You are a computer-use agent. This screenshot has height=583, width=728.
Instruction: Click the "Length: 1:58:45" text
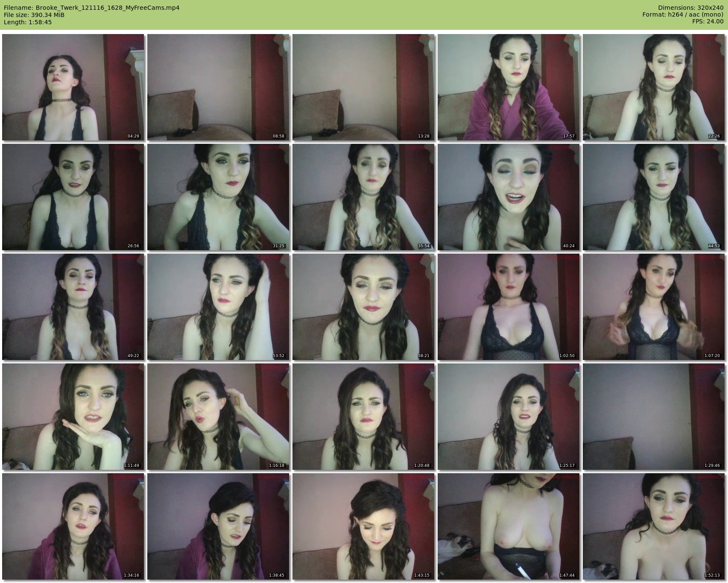pos(28,22)
